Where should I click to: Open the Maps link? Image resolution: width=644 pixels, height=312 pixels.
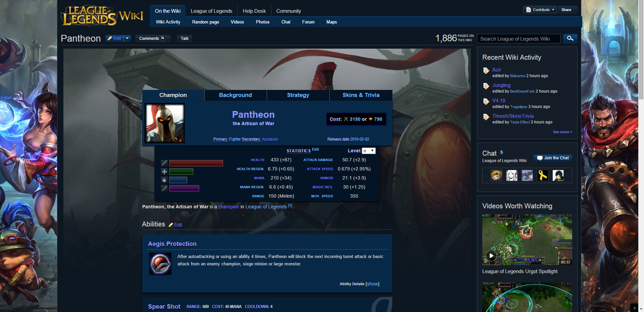331,22
